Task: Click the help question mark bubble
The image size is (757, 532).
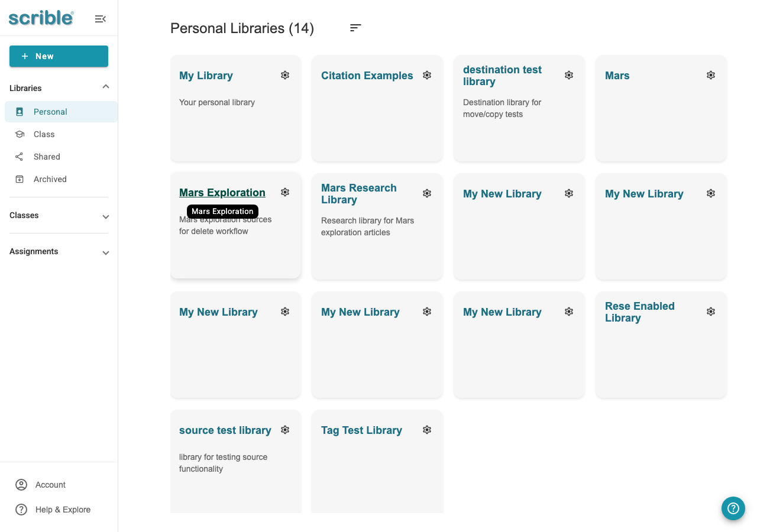Action: pos(733,508)
